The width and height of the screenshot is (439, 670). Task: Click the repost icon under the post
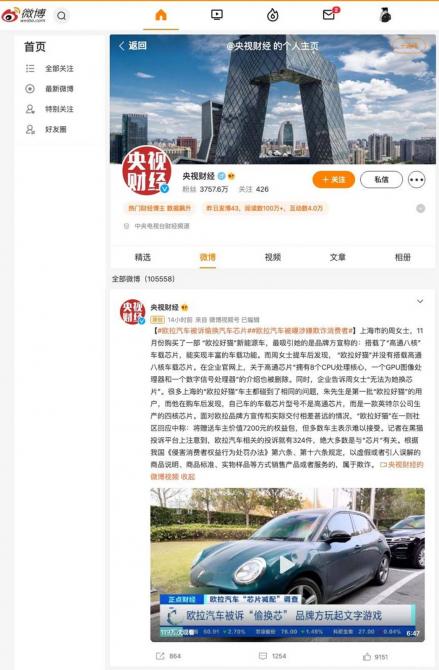[x=160, y=656]
